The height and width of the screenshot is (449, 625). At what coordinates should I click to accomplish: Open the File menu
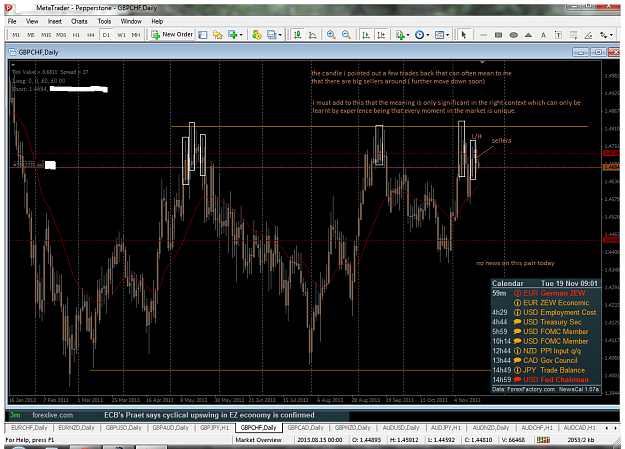click(12, 22)
